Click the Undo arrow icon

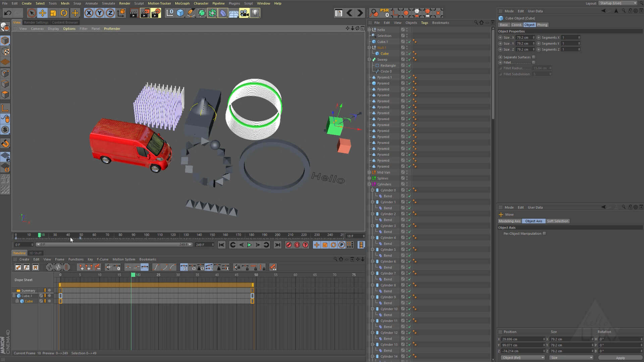click(x=8, y=13)
